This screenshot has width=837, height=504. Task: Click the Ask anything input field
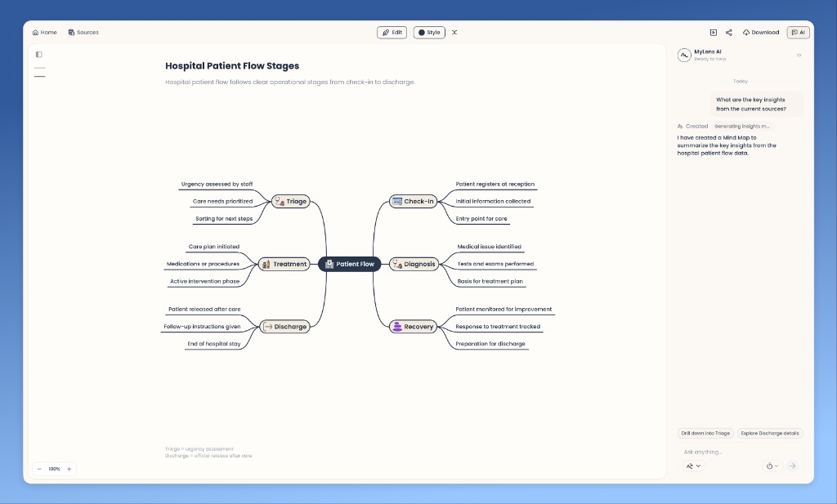pos(719,451)
